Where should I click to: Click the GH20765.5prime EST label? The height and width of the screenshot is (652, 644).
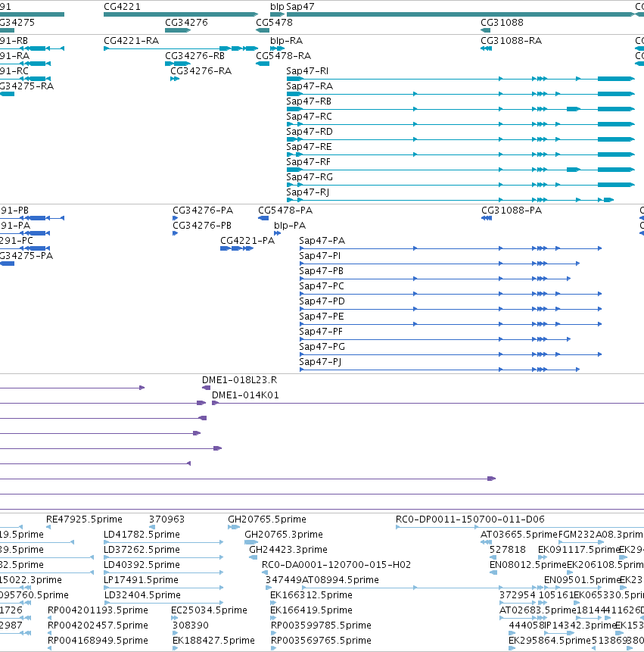(x=266, y=519)
